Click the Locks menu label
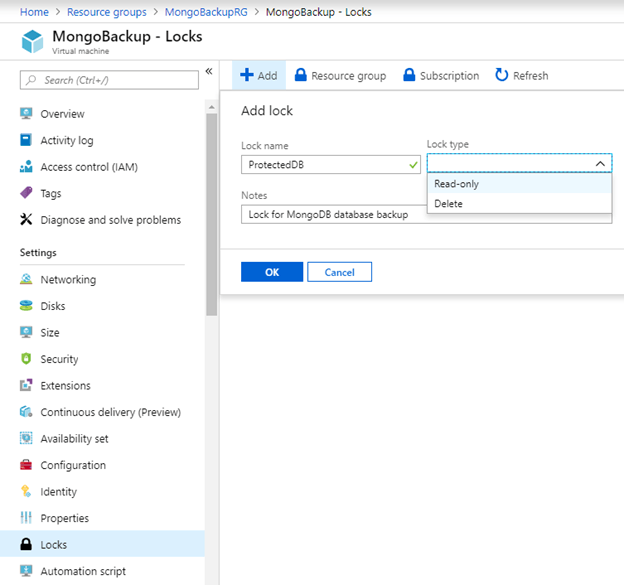624x585 pixels. [54, 544]
